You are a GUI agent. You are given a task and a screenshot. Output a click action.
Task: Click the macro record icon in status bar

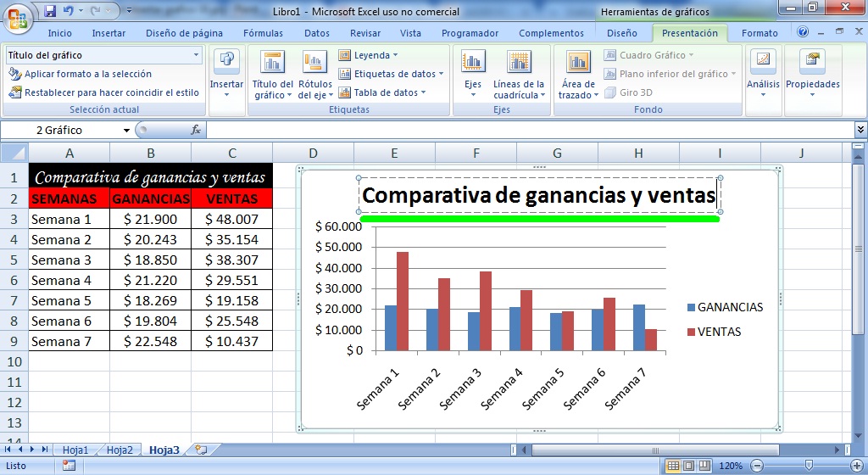tap(69, 466)
